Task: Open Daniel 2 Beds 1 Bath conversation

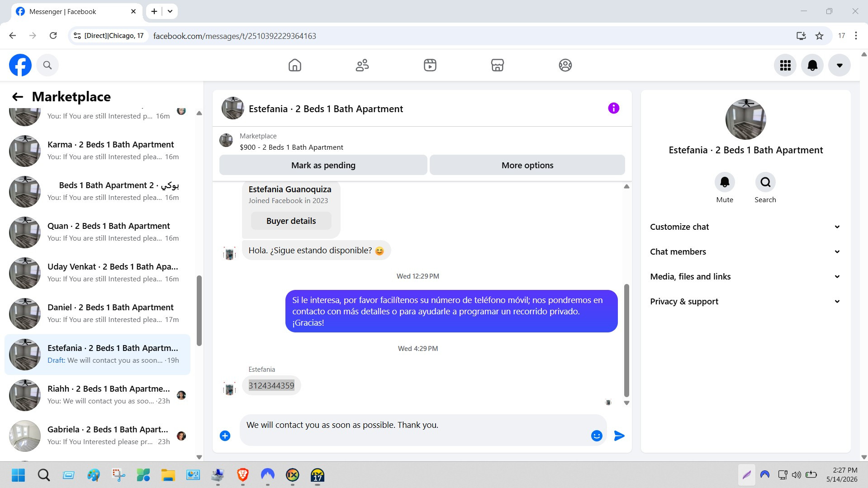Action: [97, 313]
